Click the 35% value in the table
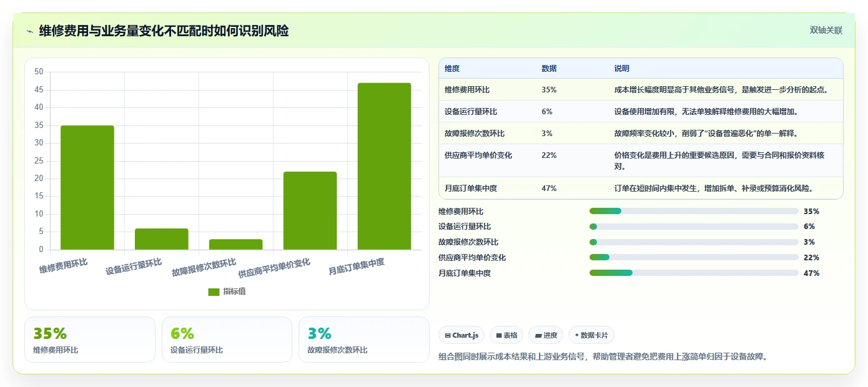Screen dimensions: 868x387 tap(549, 90)
